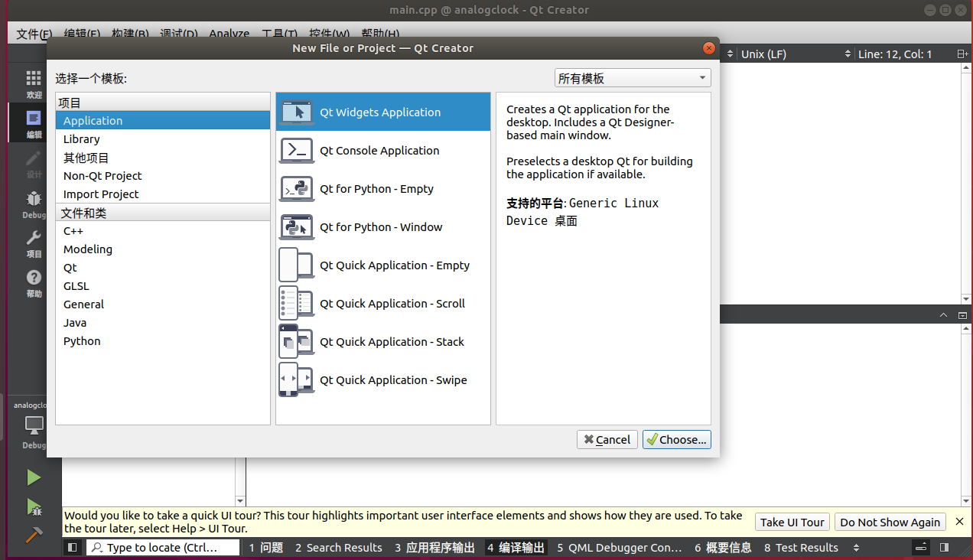Select Qt Quick Application - Swipe template
This screenshot has width=973, height=560.
(x=383, y=380)
